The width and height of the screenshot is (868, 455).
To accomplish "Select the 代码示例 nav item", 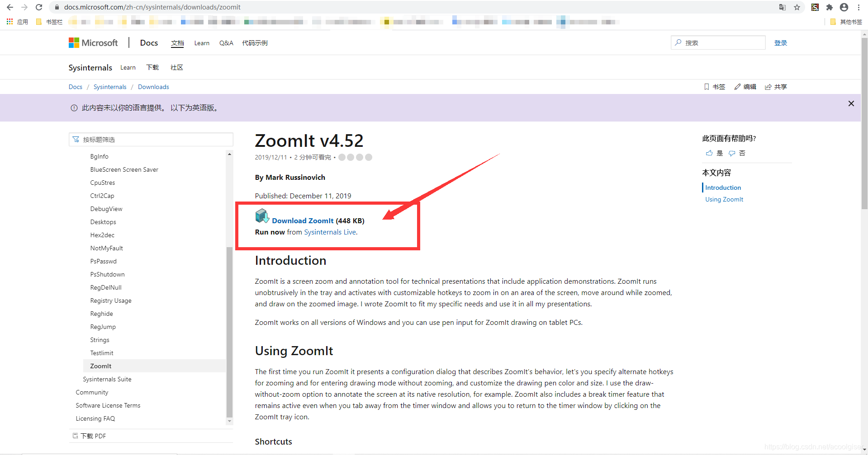I will [255, 43].
